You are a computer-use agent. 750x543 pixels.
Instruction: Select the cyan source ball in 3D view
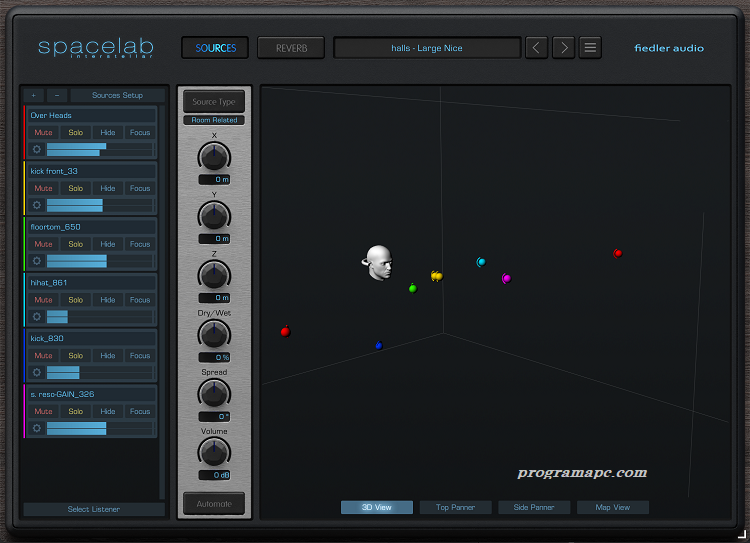[481, 262]
